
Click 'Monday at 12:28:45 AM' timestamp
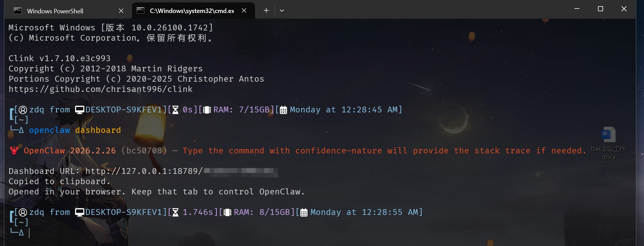point(344,110)
